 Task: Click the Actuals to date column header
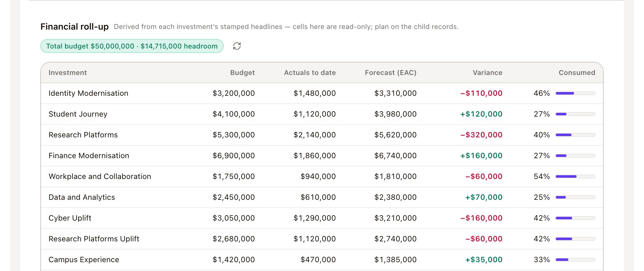(310, 72)
